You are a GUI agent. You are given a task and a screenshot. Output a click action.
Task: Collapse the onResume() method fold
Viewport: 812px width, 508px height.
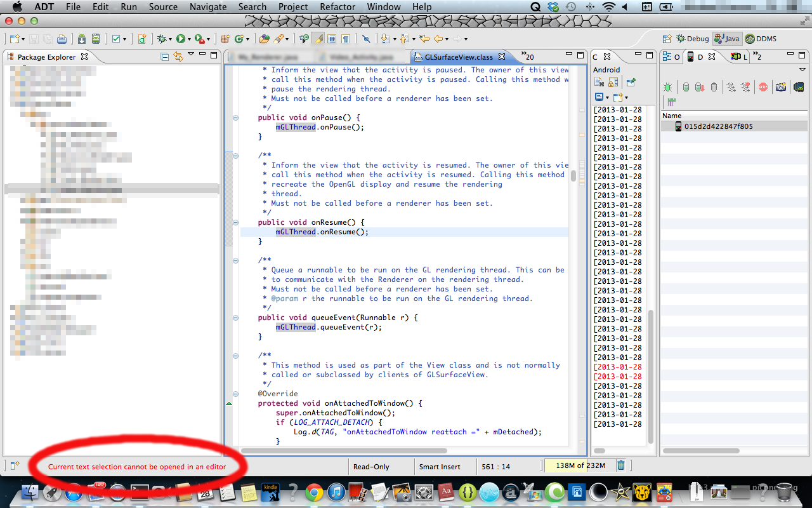click(x=235, y=222)
